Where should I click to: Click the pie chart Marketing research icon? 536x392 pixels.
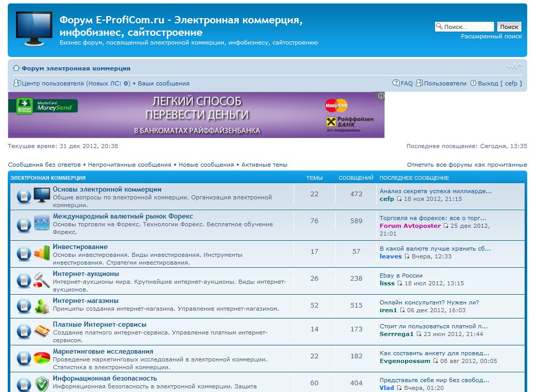[x=42, y=357]
